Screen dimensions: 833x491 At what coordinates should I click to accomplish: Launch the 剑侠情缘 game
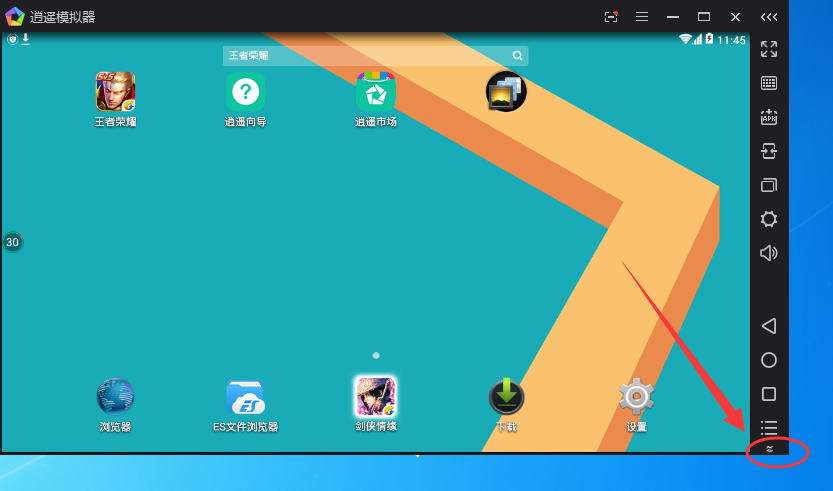click(x=376, y=396)
